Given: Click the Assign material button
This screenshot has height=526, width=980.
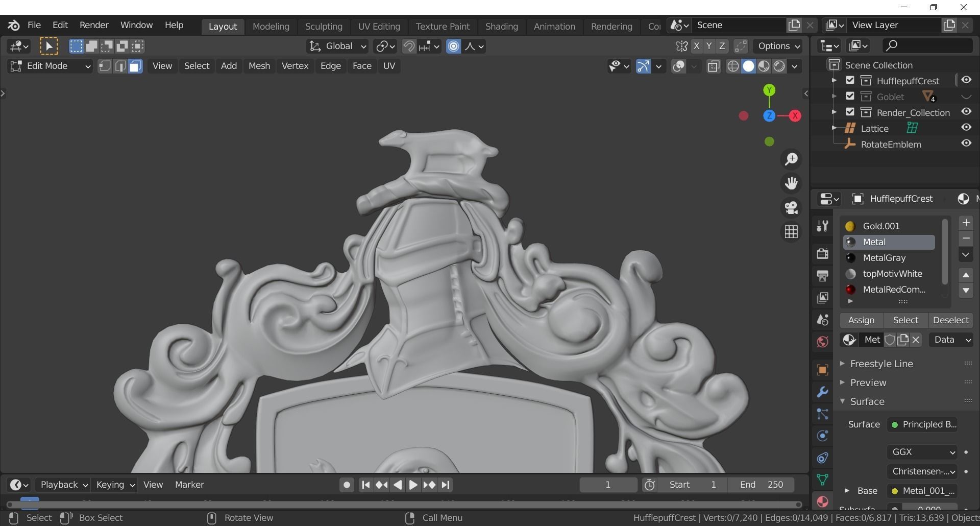Looking at the screenshot, I should (861, 320).
